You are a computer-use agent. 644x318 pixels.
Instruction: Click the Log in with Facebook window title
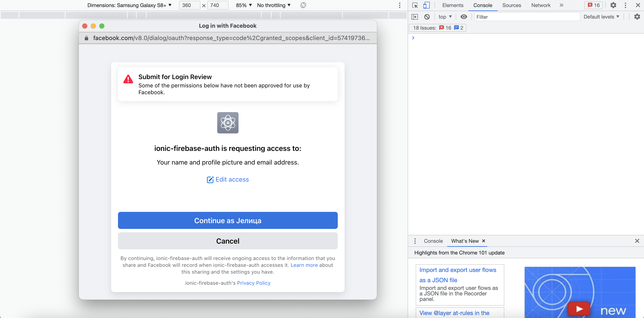[x=227, y=26]
